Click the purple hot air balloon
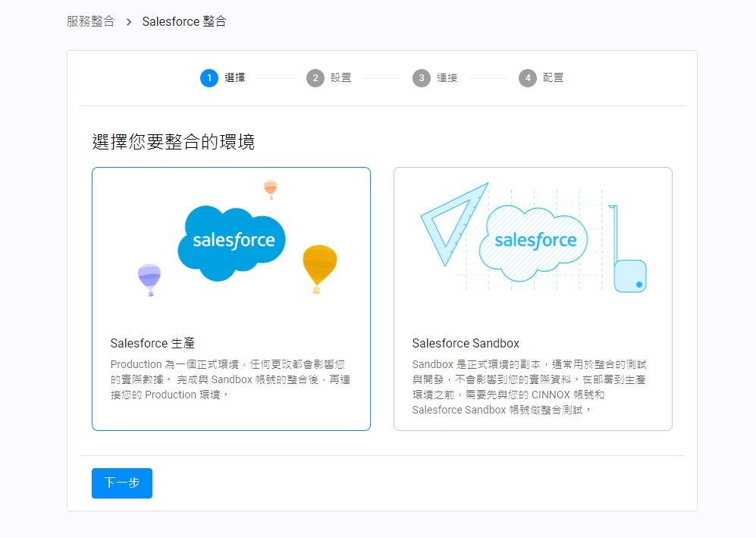The image size is (756, 538). pos(149,279)
